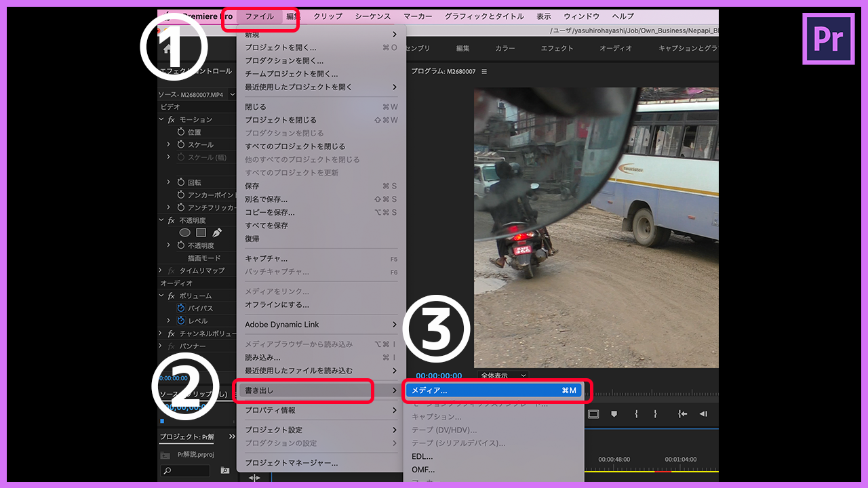Toggle stopwatch for 不透明度 property

pos(181,245)
